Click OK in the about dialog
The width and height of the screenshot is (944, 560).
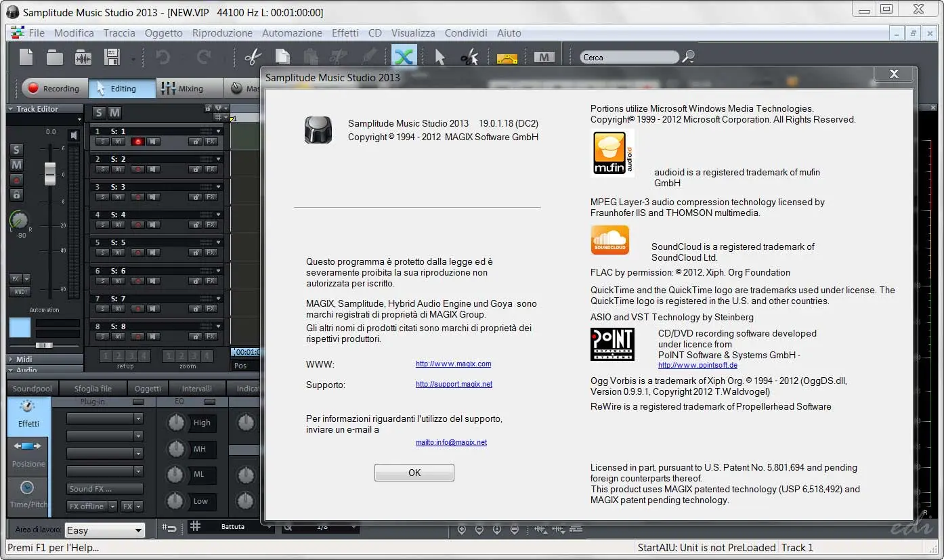coord(414,473)
